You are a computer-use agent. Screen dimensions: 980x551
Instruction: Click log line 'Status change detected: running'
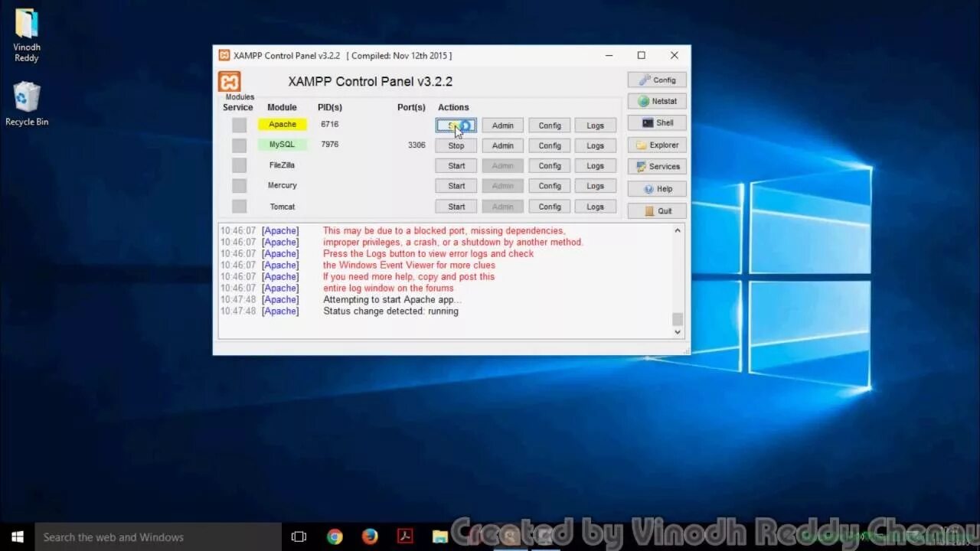tap(390, 311)
